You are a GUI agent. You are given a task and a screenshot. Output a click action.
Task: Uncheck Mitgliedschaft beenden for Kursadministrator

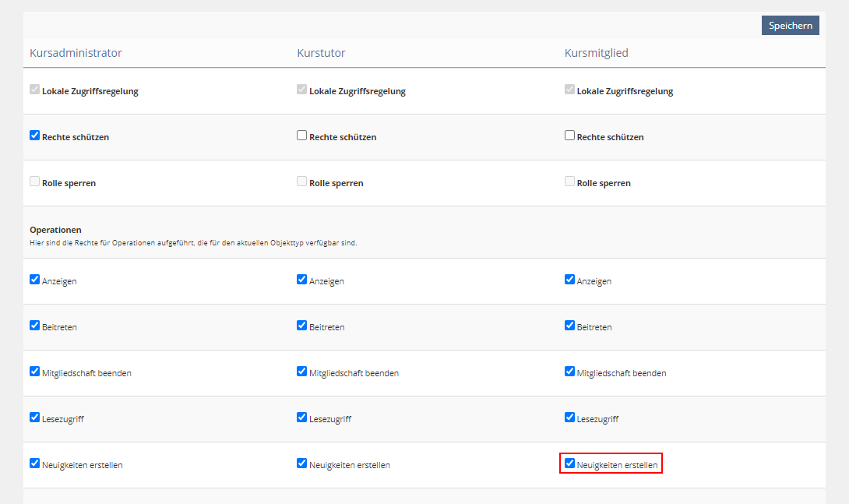pos(34,372)
